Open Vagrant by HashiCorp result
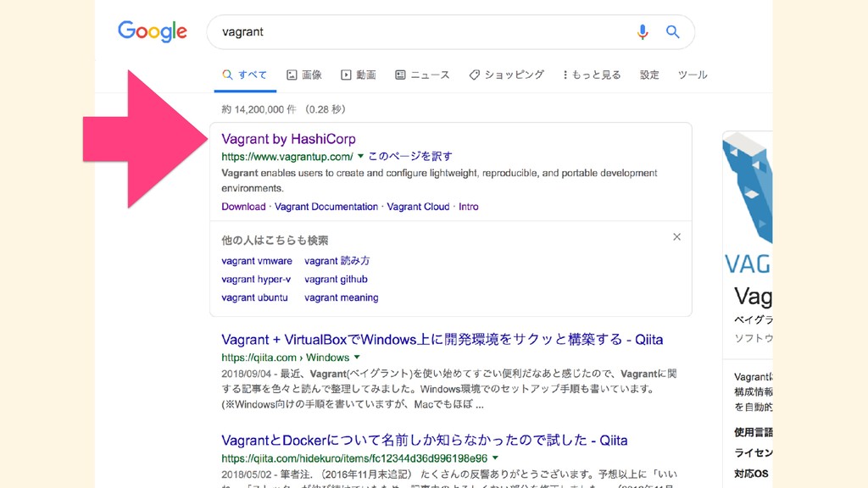The image size is (868, 488). coord(288,139)
